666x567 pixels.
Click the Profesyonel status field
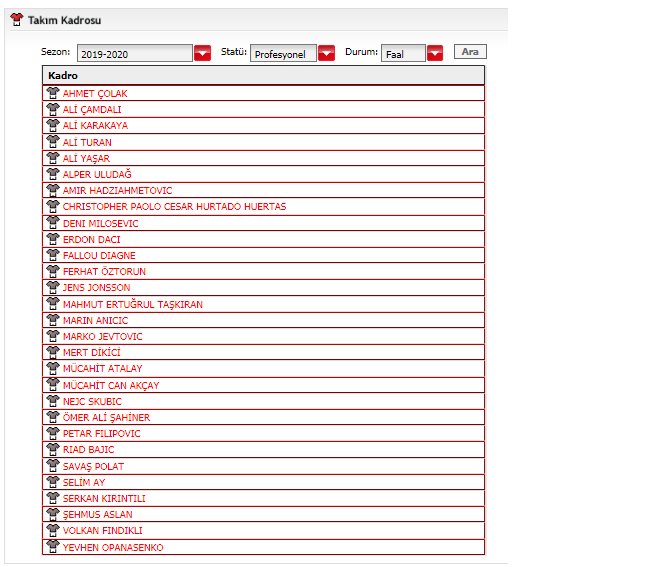[283, 54]
